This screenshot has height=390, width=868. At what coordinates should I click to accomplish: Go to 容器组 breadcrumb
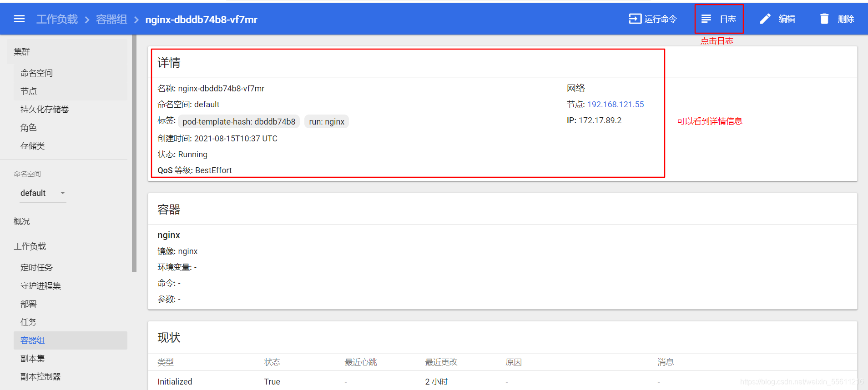(x=111, y=20)
